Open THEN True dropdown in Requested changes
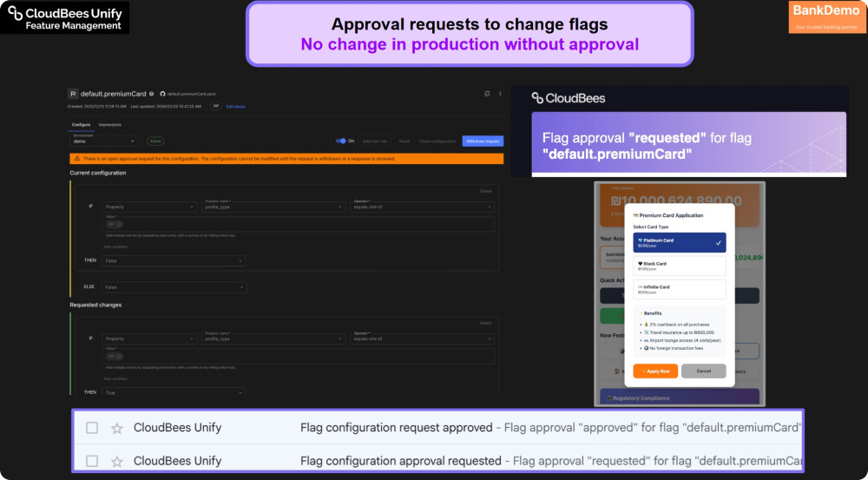868x480 pixels. 174,392
